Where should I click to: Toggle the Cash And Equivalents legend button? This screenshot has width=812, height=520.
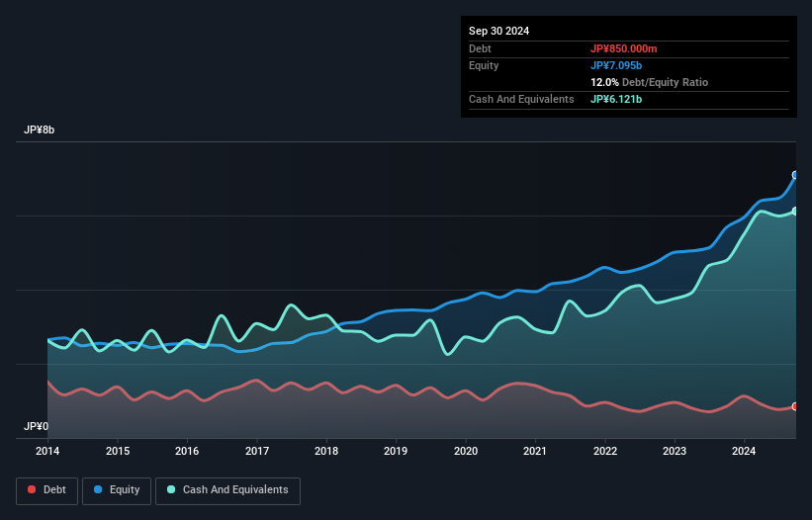227,490
